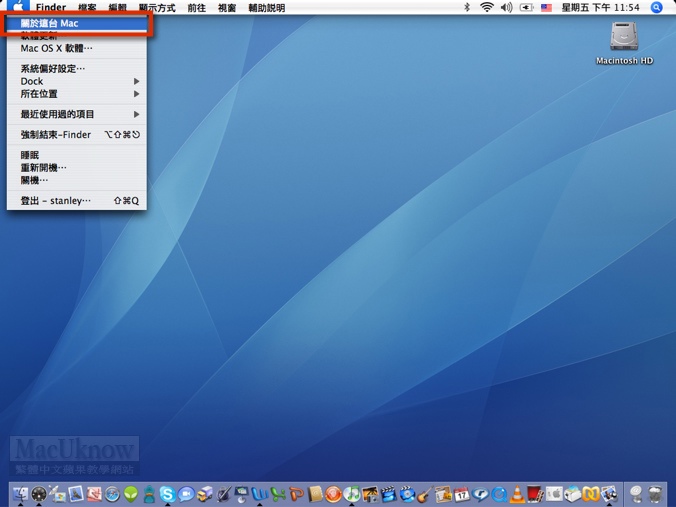This screenshot has height=507, width=676.
Task: Open the Address Book brown book icon
Action: tap(315, 494)
